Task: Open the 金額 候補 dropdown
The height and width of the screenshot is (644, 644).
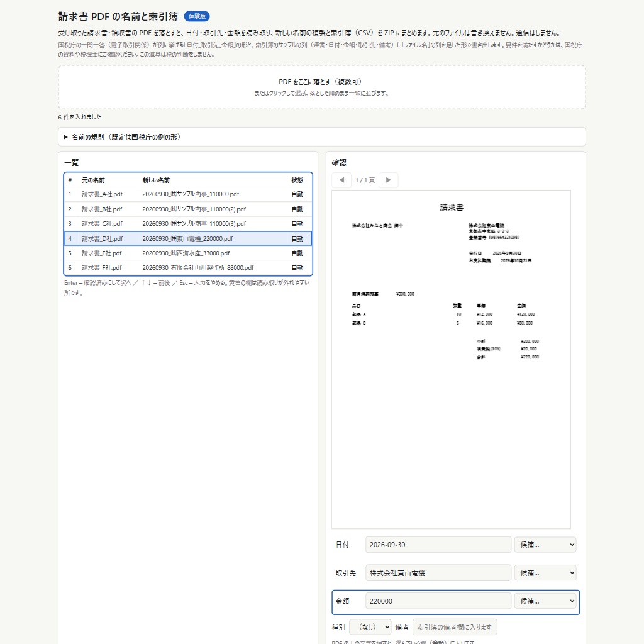Action: click(x=545, y=601)
